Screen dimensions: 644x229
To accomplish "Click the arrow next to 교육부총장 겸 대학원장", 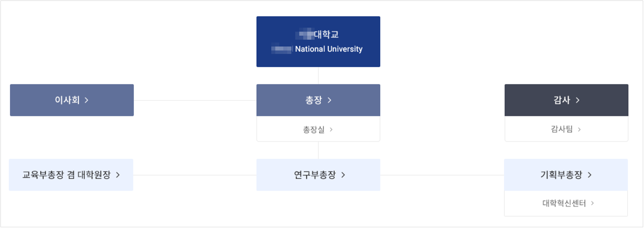I will [118, 175].
